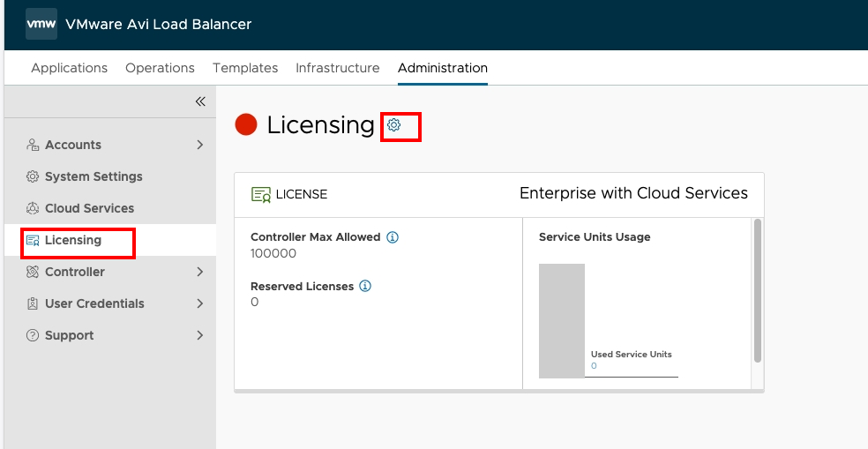Click the User Credentials sidebar icon
The image size is (868, 449).
click(33, 303)
